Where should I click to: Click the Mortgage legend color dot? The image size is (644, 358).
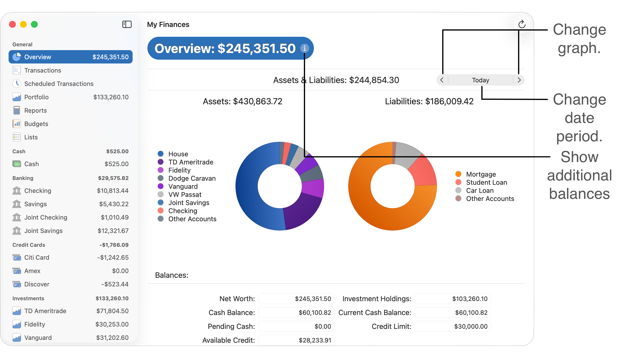pos(458,174)
